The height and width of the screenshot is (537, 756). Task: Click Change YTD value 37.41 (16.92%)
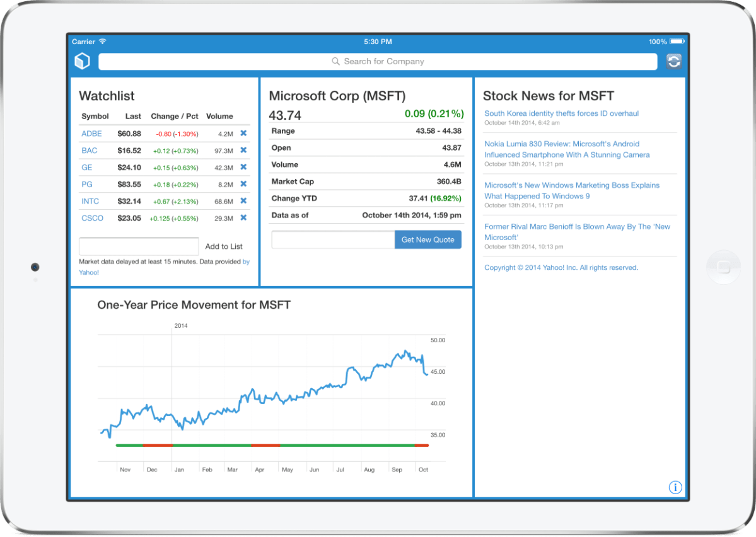[x=435, y=198]
